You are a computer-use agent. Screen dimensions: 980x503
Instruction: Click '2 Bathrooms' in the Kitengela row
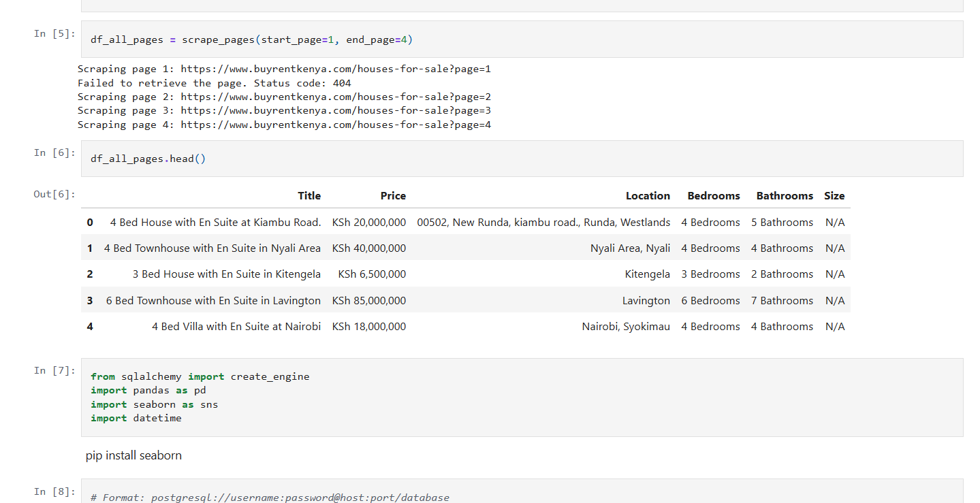pos(782,274)
